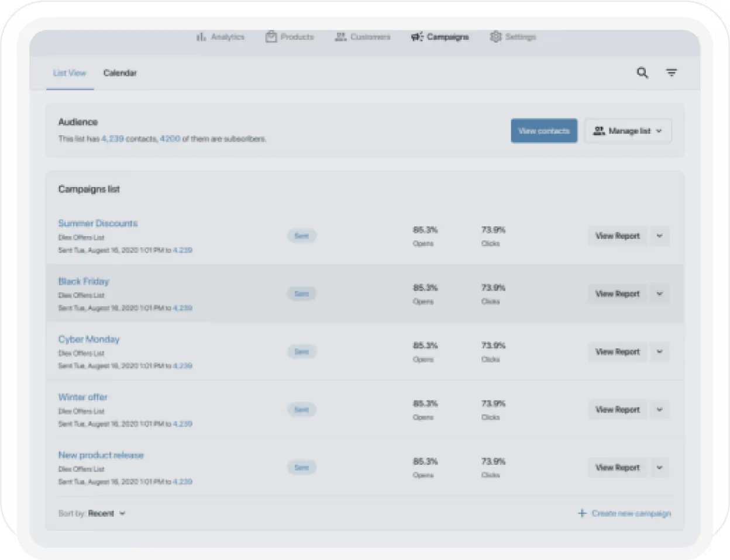This screenshot has height=560, width=730.
Task: View Report for Winter offer campaign
Action: [x=617, y=409]
